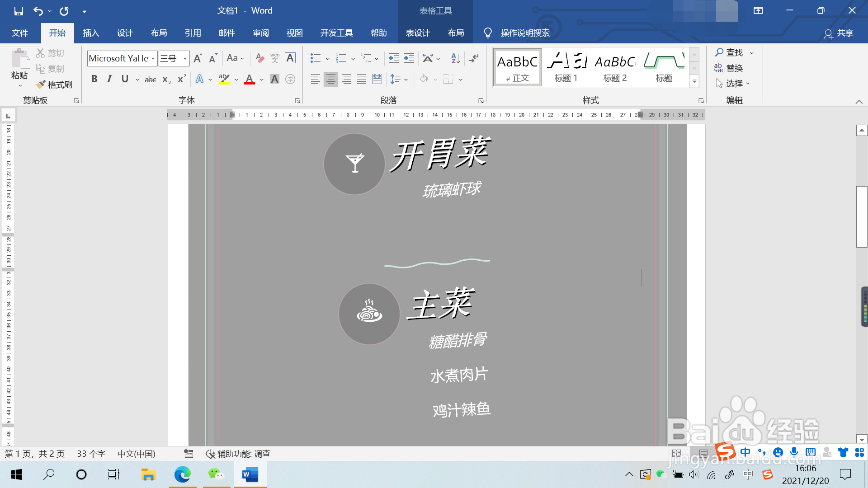
Task: Apply strikethrough to text
Action: (x=150, y=79)
